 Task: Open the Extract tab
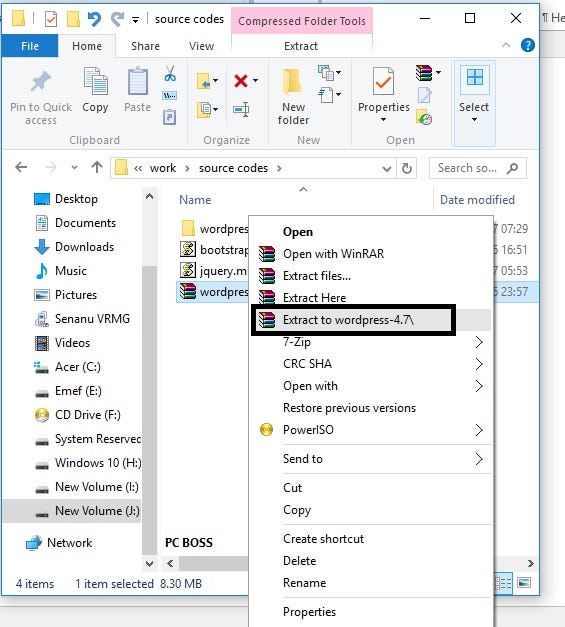point(301,46)
